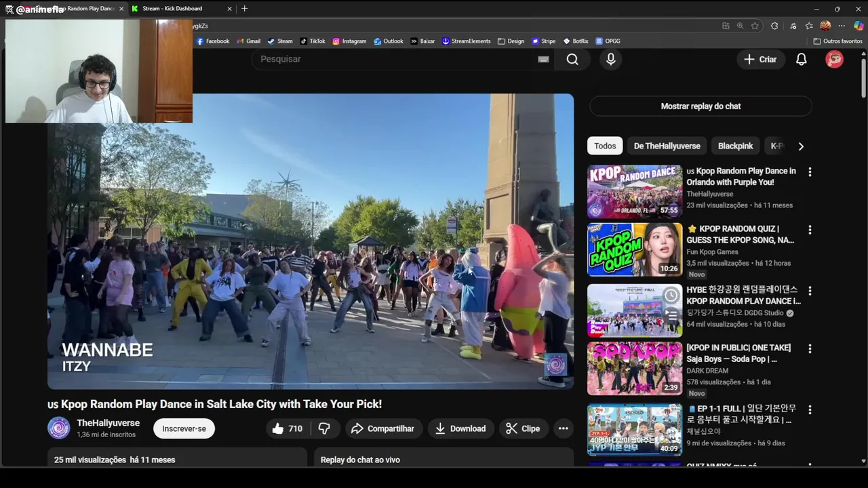The height and width of the screenshot is (488, 868).
Task: Open Outlook bookmark
Action: point(389,41)
